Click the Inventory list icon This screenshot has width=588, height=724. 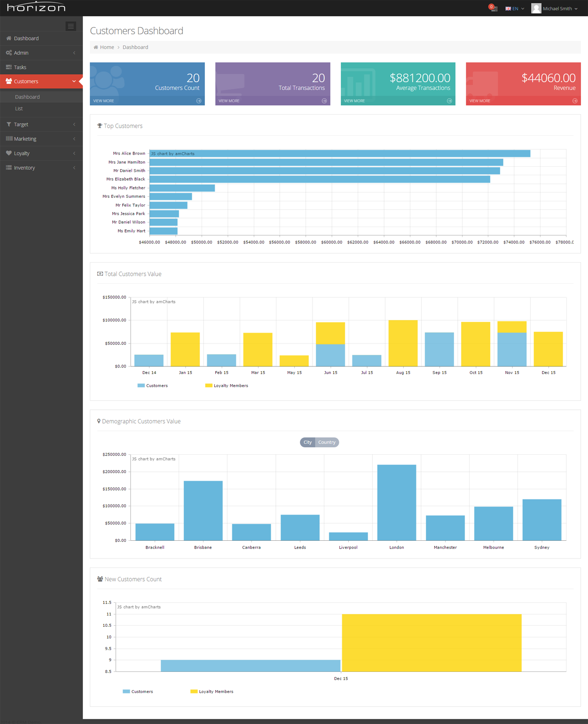click(x=8, y=168)
